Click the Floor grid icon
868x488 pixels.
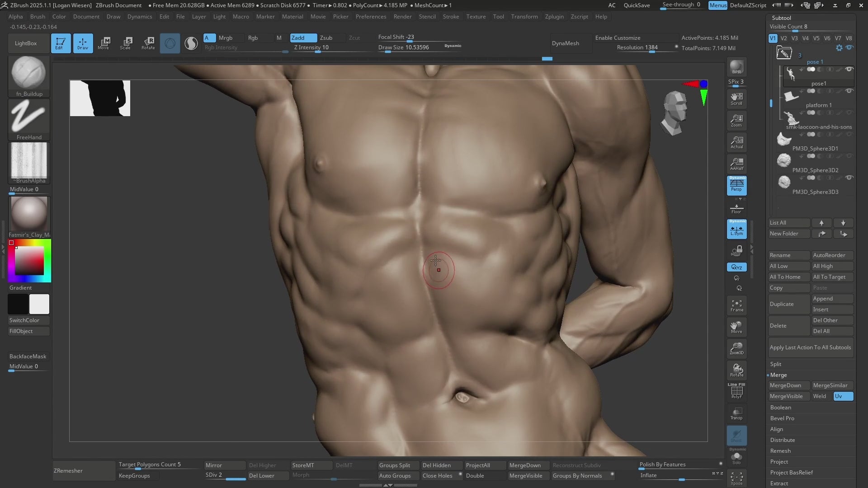point(736,208)
